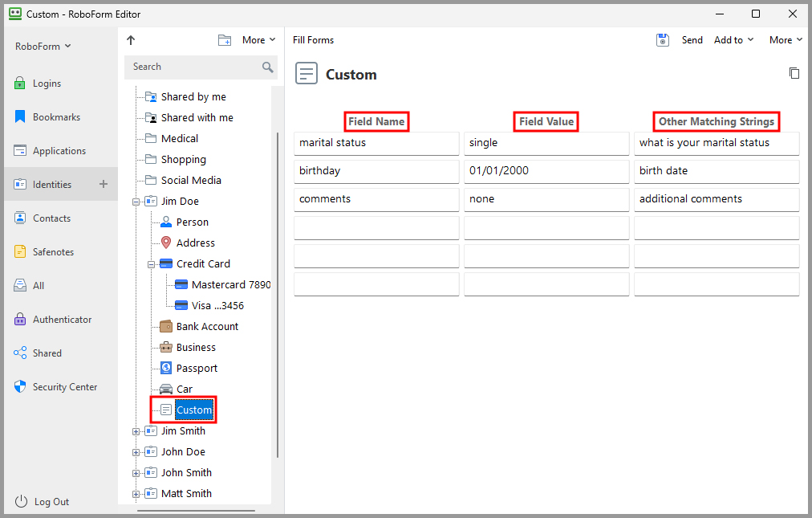This screenshot has width=812, height=518.
Task: Edit the 'birth date' matching string
Action: pos(717,171)
